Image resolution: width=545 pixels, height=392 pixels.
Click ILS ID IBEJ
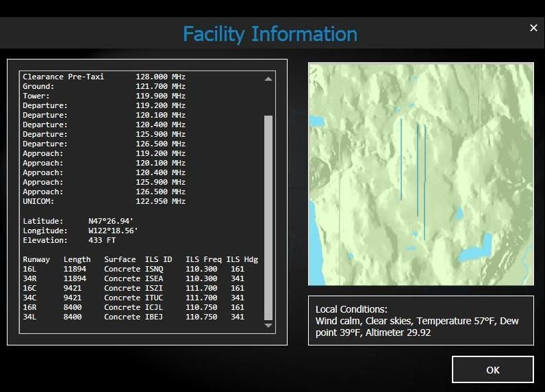153,317
